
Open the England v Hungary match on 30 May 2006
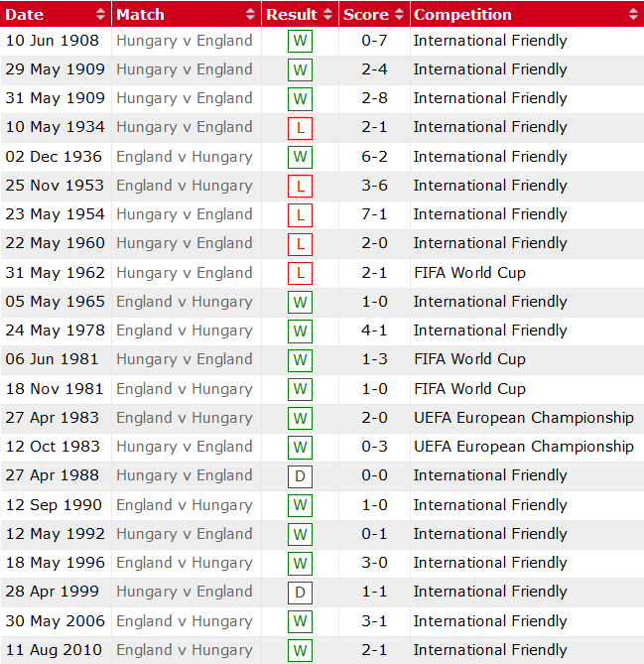pyautogui.click(x=185, y=621)
